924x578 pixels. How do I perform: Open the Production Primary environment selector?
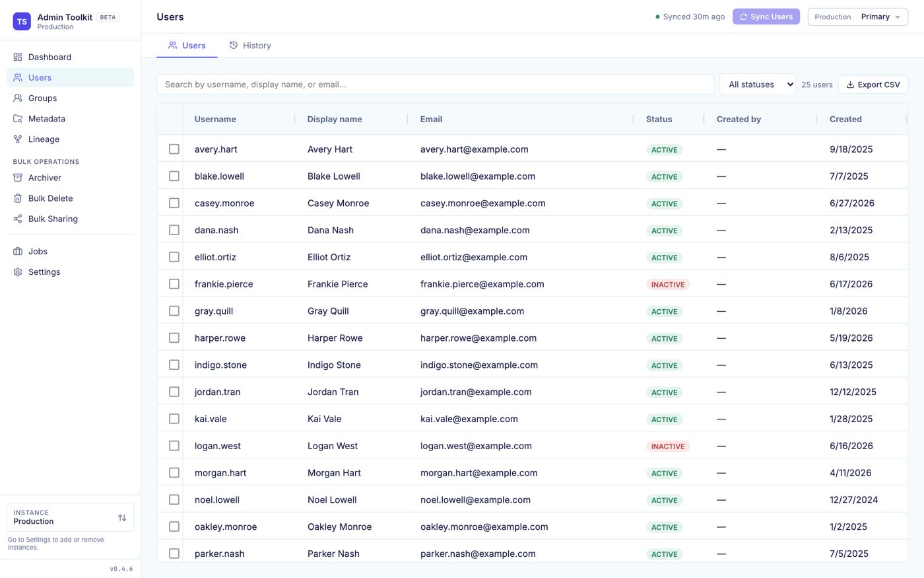(x=857, y=17)
